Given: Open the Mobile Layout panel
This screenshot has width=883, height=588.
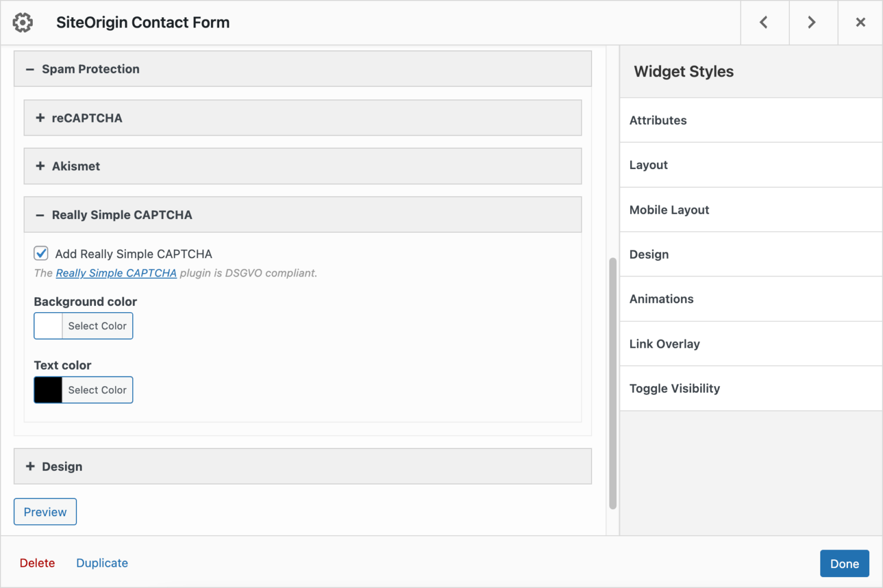Looking at the screenshot, I should click(x=669, y=210).
